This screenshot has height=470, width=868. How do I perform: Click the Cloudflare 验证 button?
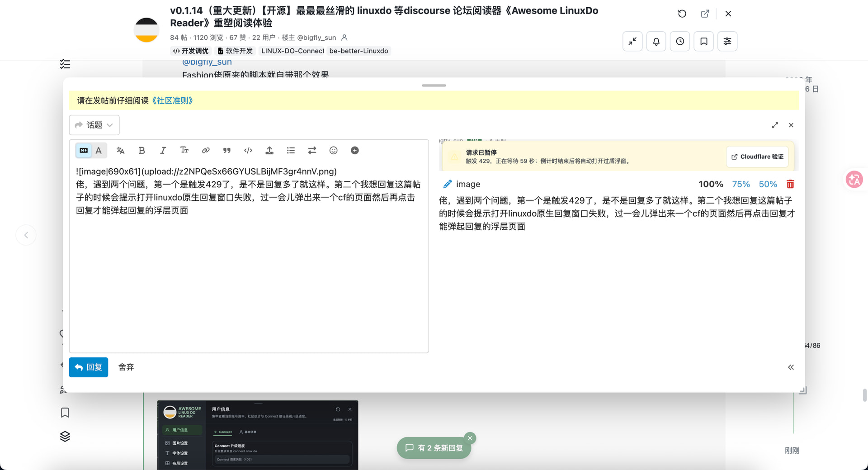click(x=757, y=157)
